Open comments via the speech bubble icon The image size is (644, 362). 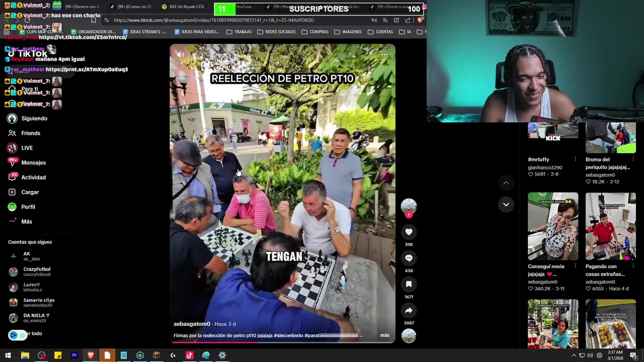[x=409, y=258]
